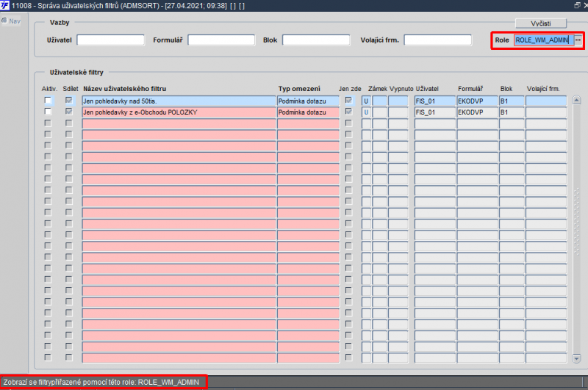This screenshot has height=390, width=588.
Task: Click the application icon in title bar
Action: coord(4,5)
